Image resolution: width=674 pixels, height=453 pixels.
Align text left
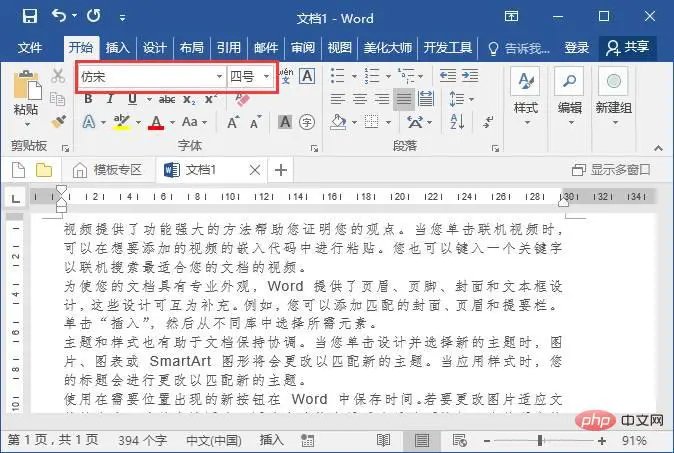pos(338,99)
